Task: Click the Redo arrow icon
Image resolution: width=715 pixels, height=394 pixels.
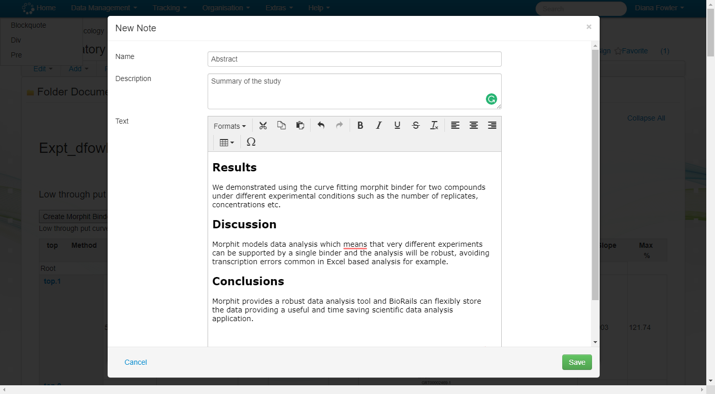Action: [x=339, y=125]
